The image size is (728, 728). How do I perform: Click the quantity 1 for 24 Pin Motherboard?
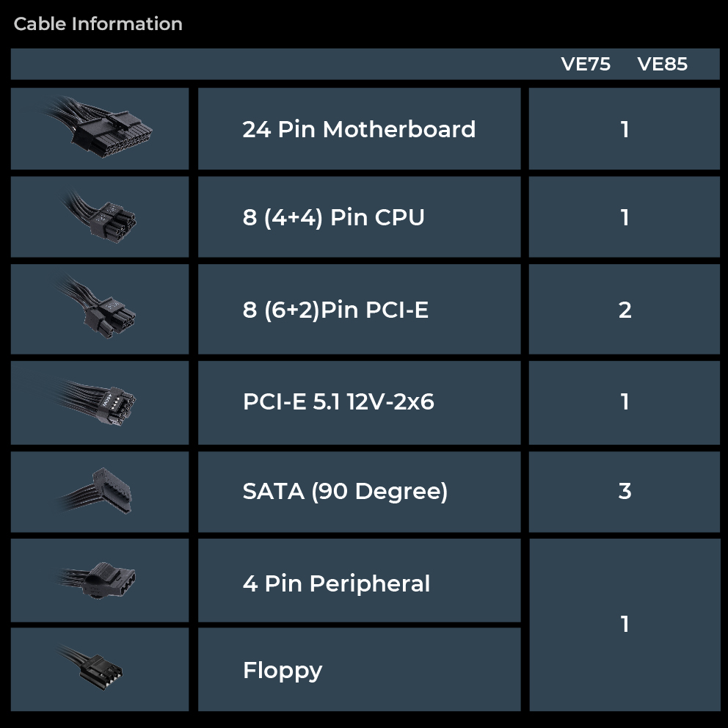625,129
